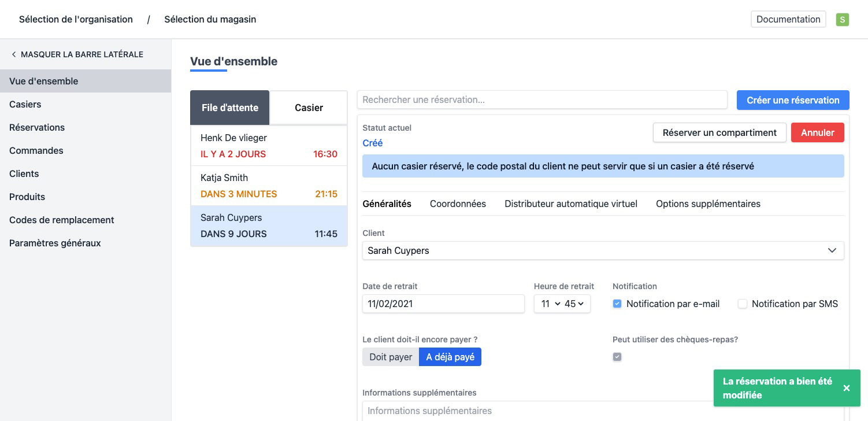This screenshot has height=421, width=868.
Task: Select Katja Smith in the queue
Action: click(x=269, y=186)
